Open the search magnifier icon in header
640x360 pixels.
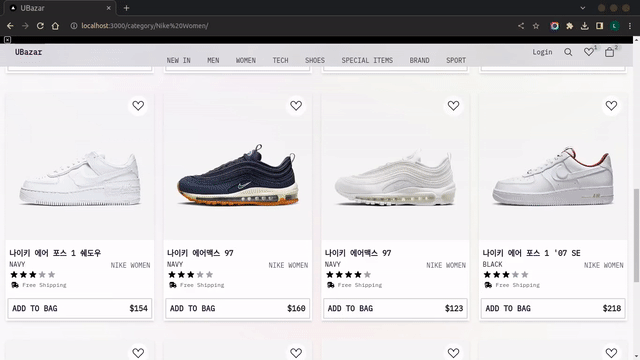(568, 52)
